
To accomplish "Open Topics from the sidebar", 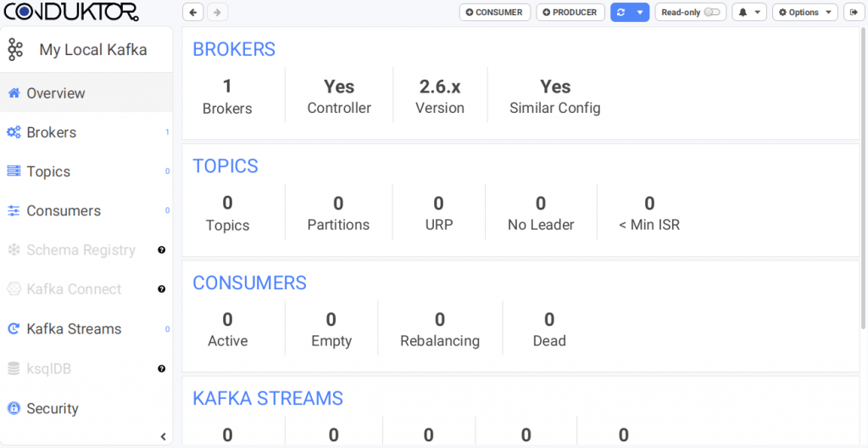I will coord(48,171).
